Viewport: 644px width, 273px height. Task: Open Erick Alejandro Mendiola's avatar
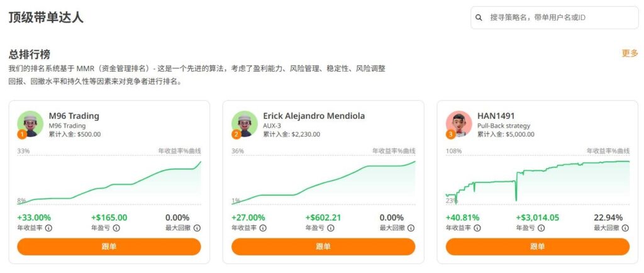(x=245, y=124)
